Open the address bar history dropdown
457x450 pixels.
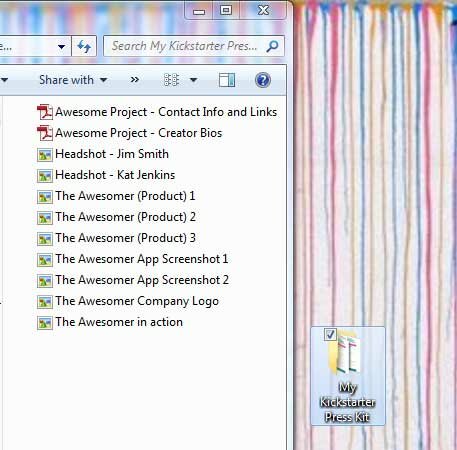(61, 47)
